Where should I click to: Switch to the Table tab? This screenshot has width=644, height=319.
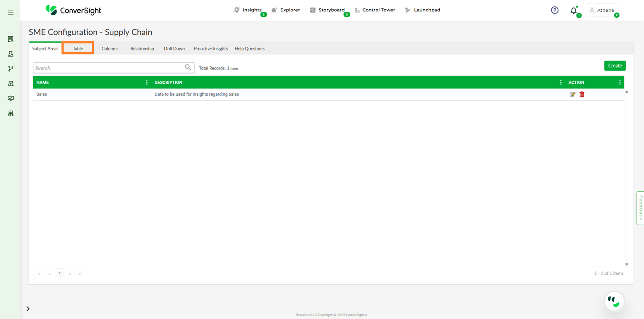78,48
